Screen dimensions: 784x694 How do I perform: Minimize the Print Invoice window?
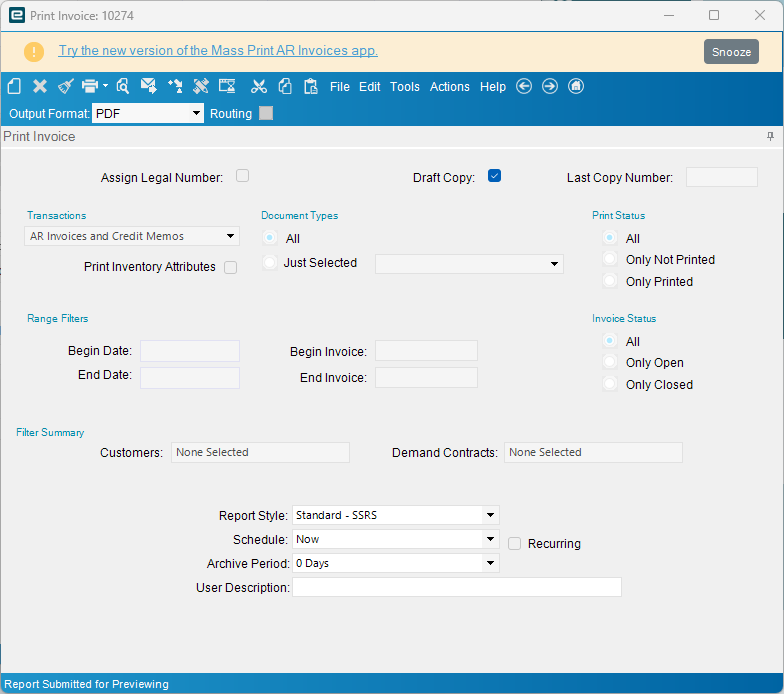[x=669, y=16]
